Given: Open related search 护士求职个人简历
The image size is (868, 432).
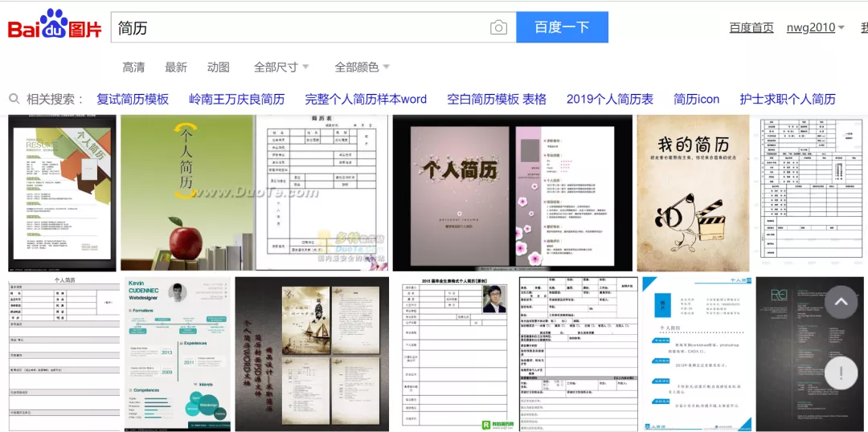Looking at the screenshot, I should tap(787, 99).
